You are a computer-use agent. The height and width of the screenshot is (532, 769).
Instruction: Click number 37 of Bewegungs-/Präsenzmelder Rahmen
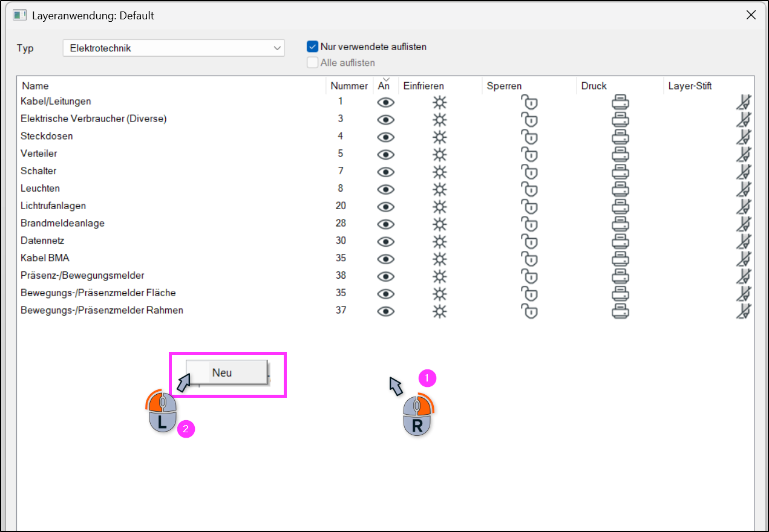click(x=341, y=311)
